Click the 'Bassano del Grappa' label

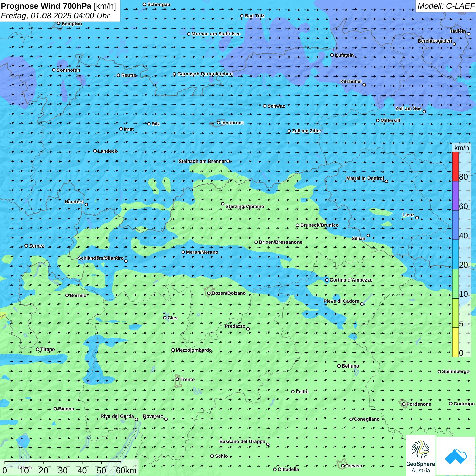point(242,441)
